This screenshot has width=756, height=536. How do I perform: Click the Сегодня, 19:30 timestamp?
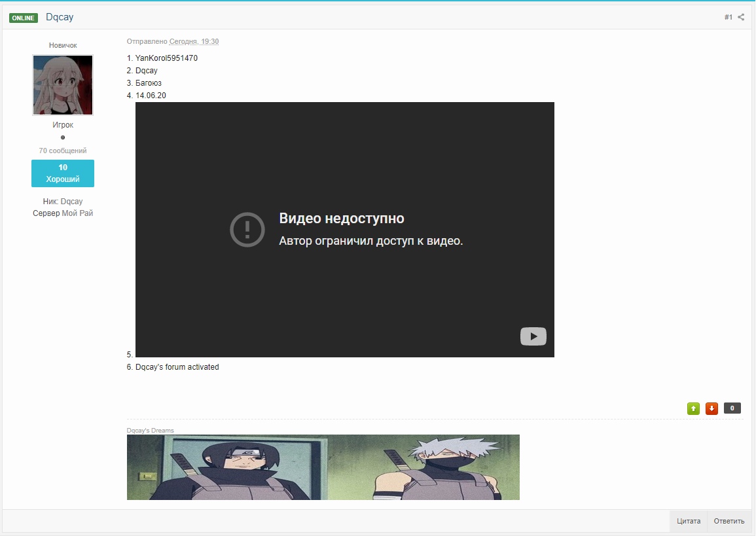[x=194, y=41]
